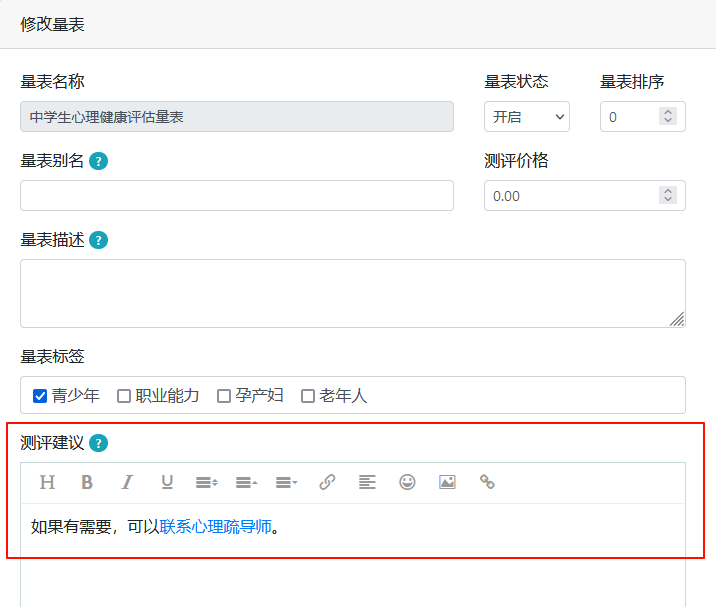Insert an image into the editor
The height and width of the screenshot is (607, 716).
coord(447,482)
